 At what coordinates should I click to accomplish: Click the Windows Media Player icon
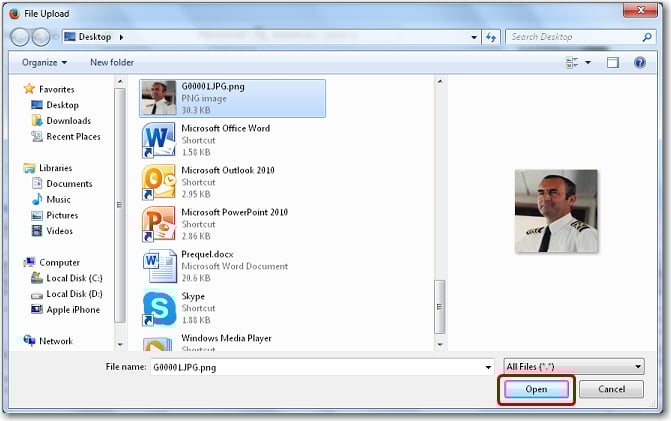pyautogui.click(x=160, y=343)
